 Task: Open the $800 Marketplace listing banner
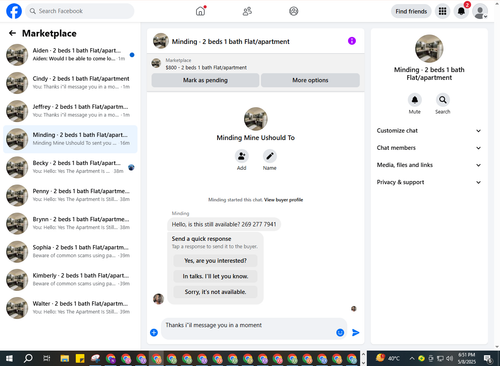tap(255, 64)
